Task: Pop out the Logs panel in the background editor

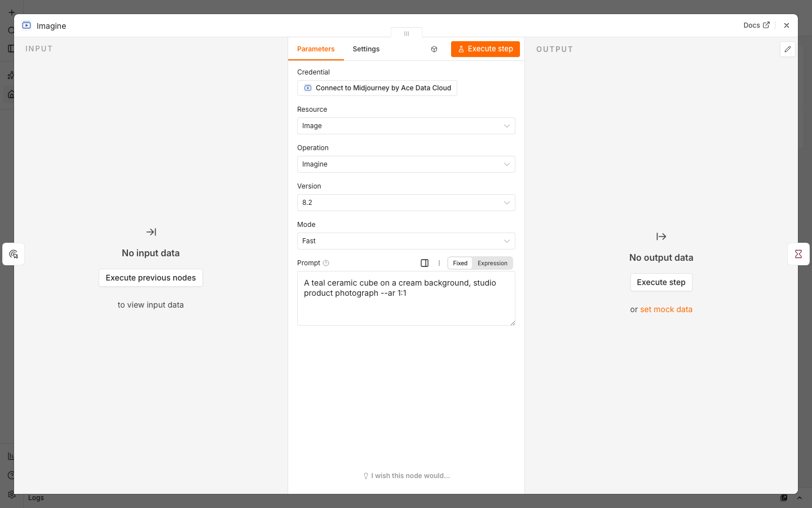Action: (x=784, y=498)
